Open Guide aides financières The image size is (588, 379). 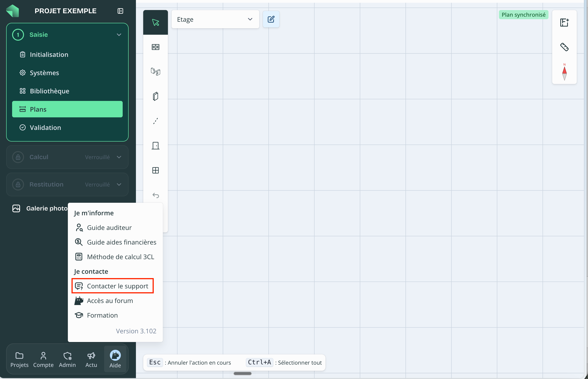tap(115, 242)
